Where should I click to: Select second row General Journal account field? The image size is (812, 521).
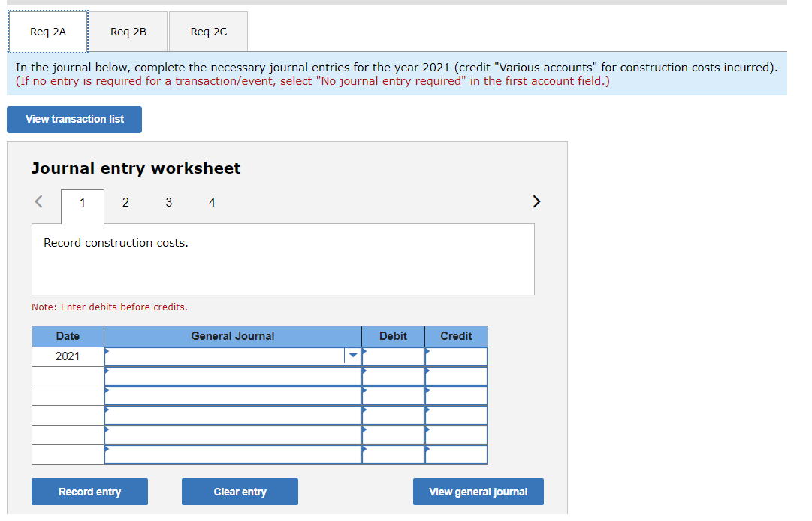pos(233,376)
